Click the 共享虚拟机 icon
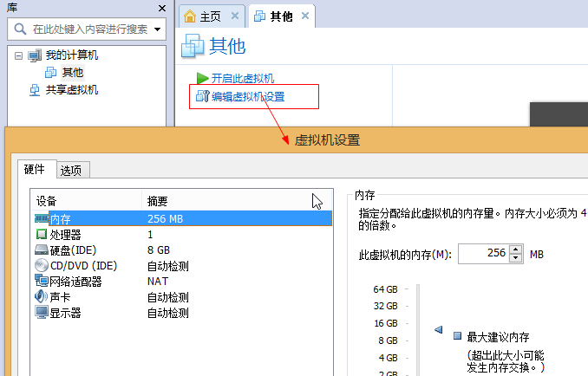Image resolution: width=588 pixels, height=376 pixels. coord(35,90)
